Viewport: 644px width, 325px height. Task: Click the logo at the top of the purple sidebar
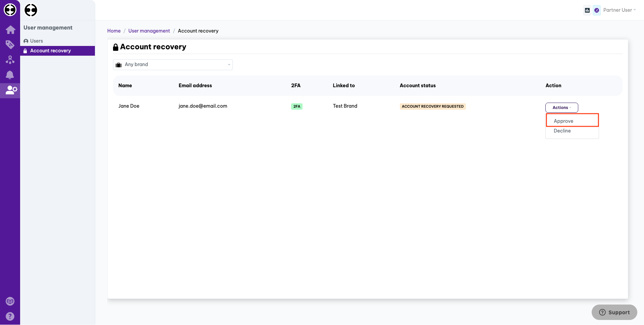tap(10, 10)
